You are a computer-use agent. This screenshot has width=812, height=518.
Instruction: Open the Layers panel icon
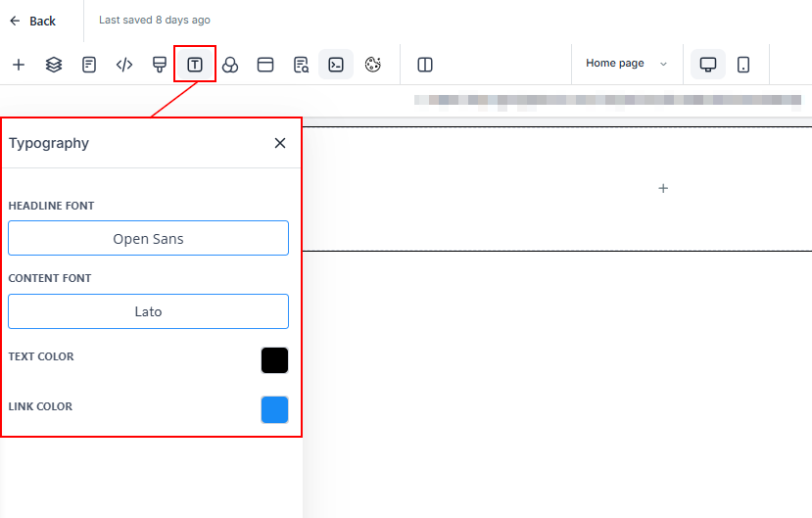pyautogui.click(x=54, y=65)
